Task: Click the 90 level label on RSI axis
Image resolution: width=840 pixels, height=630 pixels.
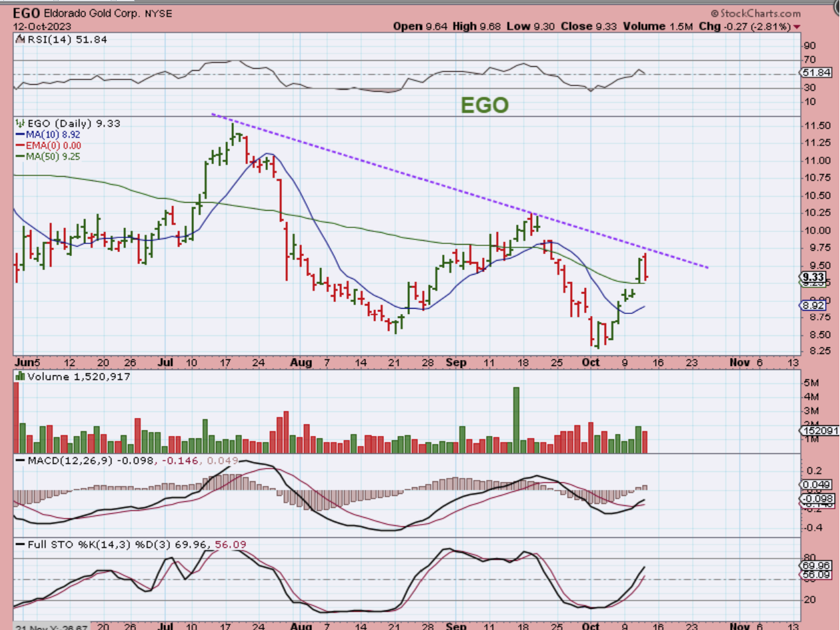Action: [x=811, y=46]
